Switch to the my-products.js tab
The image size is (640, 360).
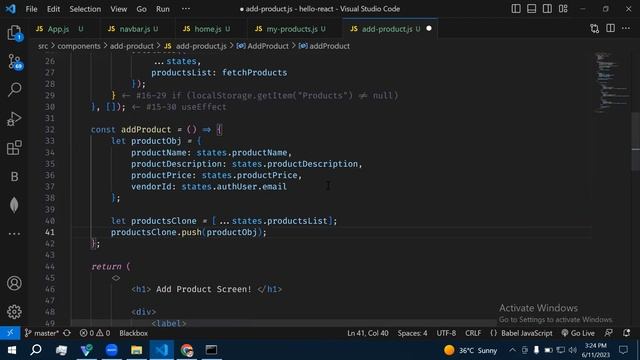tap(291, 29)
